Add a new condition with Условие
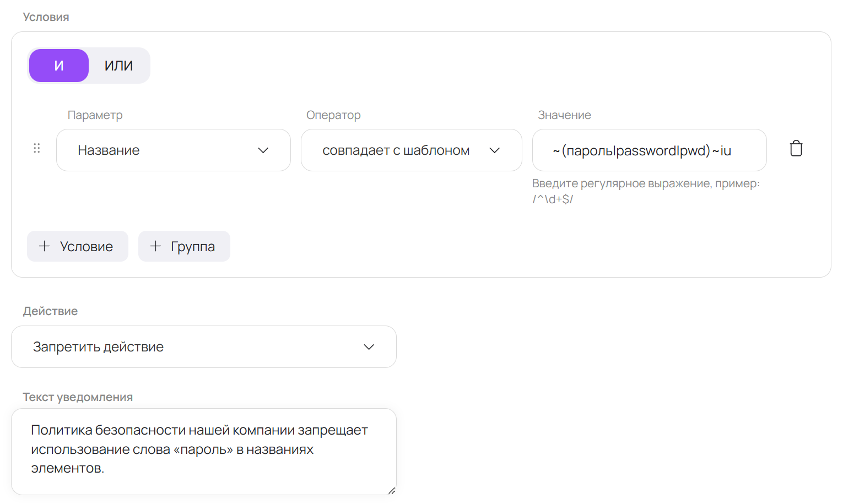This screenshot has width=843, height=504. pos(77,246)
